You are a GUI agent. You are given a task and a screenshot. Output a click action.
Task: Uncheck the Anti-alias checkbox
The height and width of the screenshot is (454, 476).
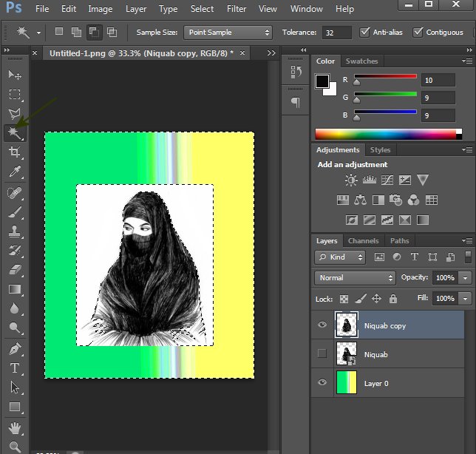(x=364, y=33)
